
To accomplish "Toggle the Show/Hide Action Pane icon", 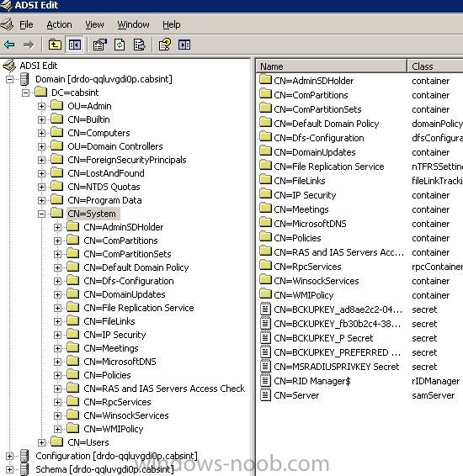I will click(x=184, y=45).
